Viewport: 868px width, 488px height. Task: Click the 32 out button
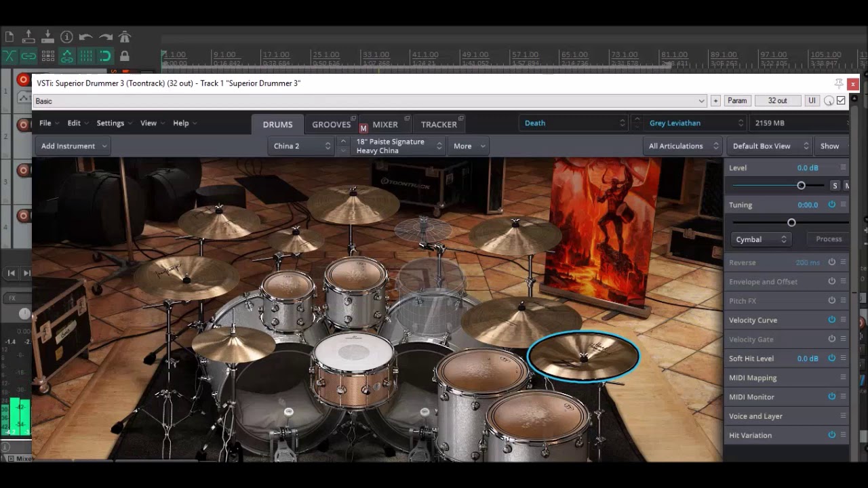click(778, 101)
